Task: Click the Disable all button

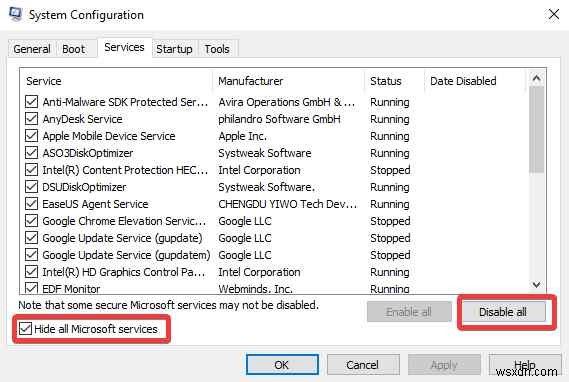Action: [x=503, y=312]
